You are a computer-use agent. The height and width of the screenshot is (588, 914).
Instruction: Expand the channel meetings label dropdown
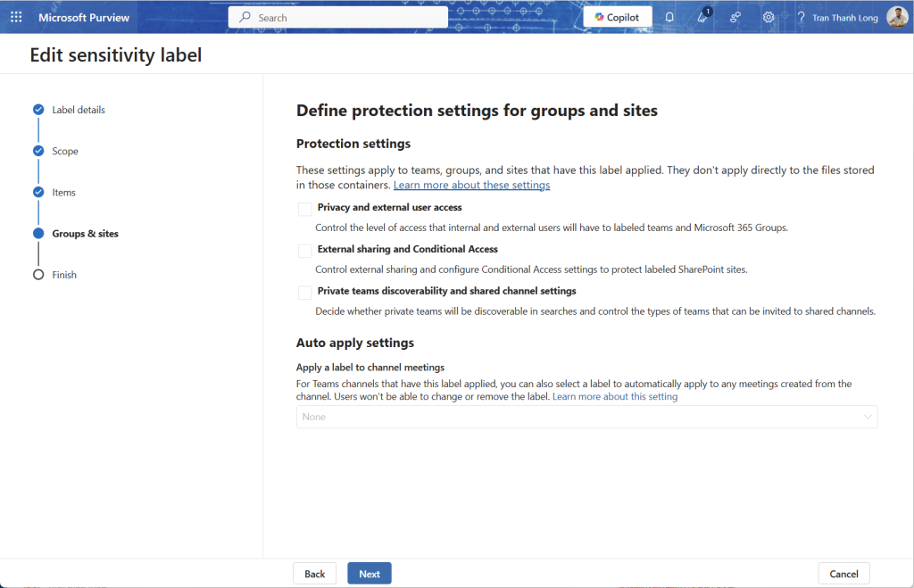[x=586, y=417]
